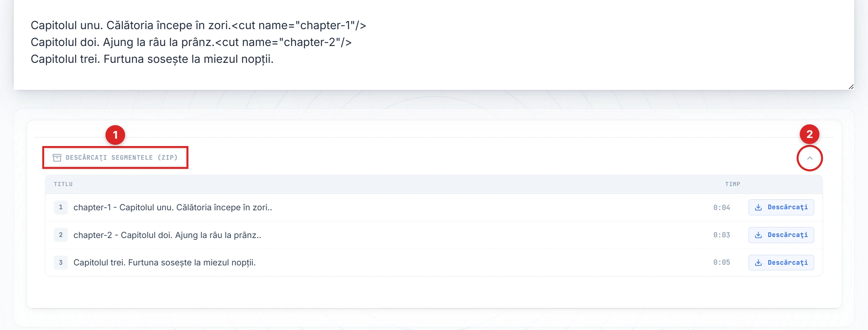The width and height of the screenshot is (868, 330).
Task: Select the chapter-1 segment title row
Action: coord(172,207)
